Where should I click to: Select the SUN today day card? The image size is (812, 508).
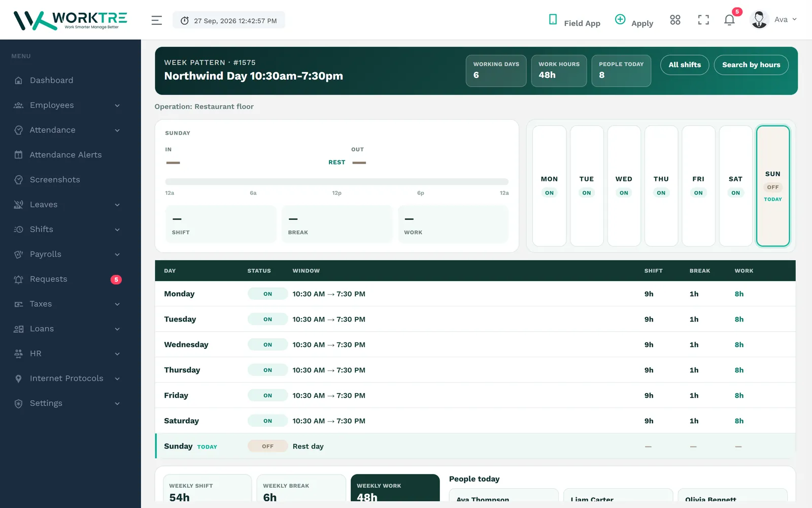(773, 186)
